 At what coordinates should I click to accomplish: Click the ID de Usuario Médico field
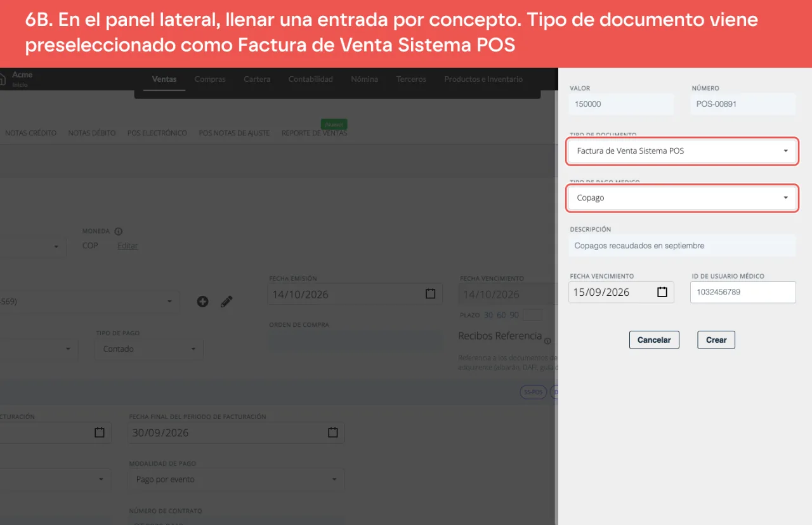(743, 292)
